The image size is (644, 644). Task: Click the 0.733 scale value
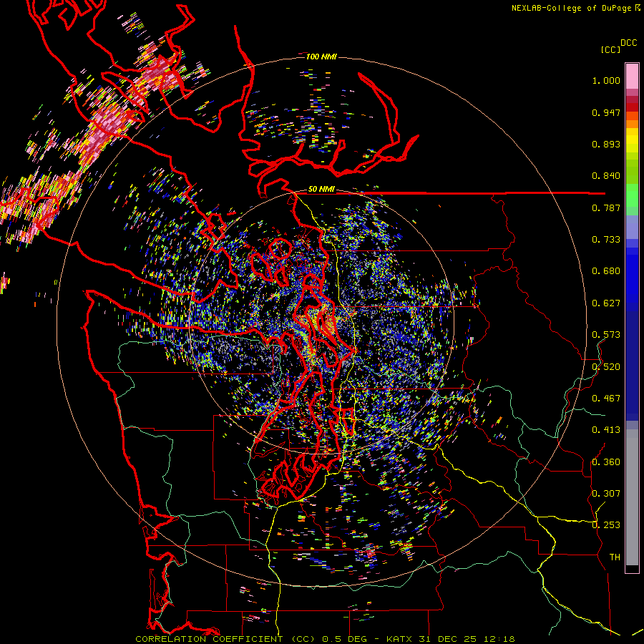coord(606,240)
